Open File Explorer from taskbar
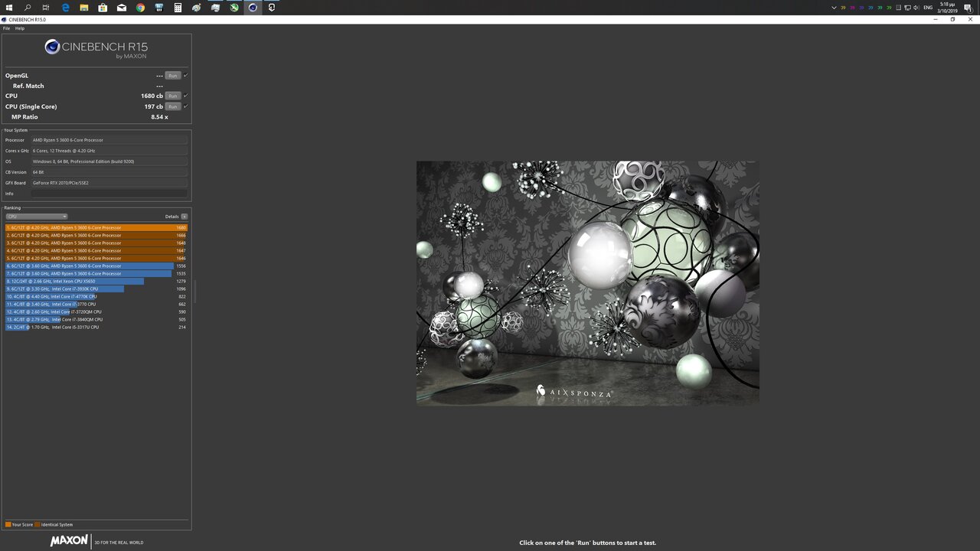This screenshot has width=980, height=551. click(x=84, y=8)
